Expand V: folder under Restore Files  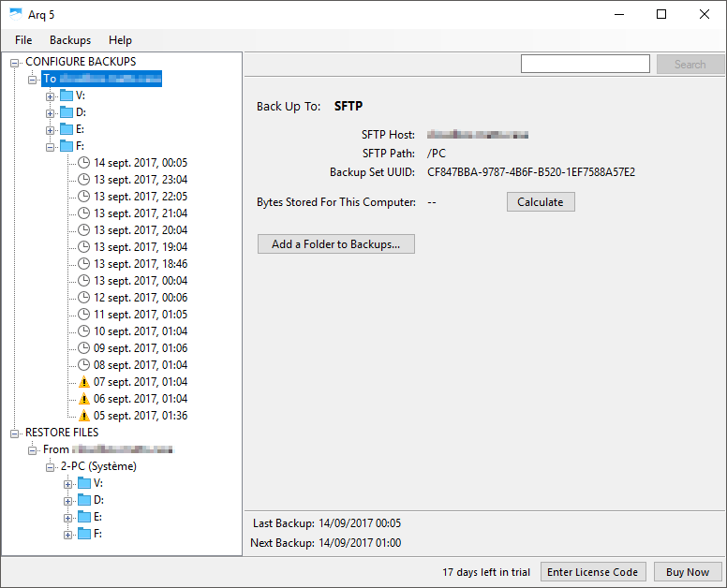tap(67, 484)
